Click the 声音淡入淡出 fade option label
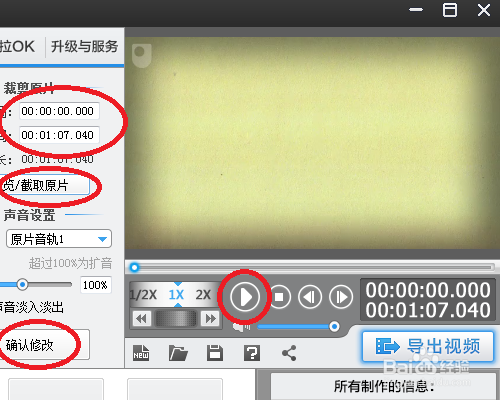The height and width of the screenshot is (400, 500). pos(32,307)
